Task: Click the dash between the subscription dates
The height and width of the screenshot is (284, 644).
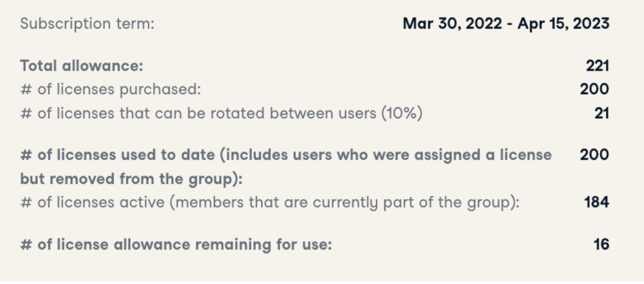Action: (x=509, y=24)
